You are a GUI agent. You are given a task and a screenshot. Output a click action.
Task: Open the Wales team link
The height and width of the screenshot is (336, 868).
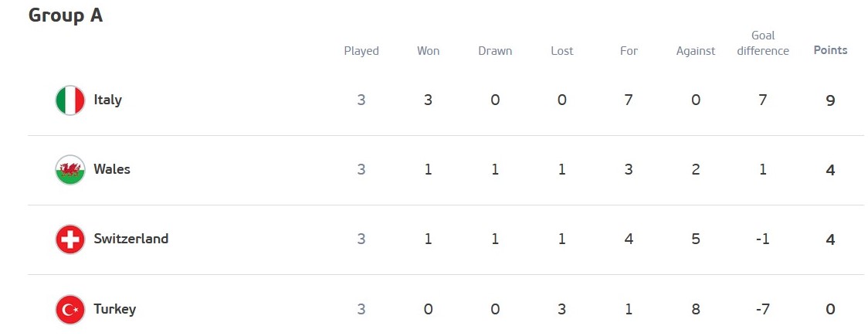tap(112, 169)
